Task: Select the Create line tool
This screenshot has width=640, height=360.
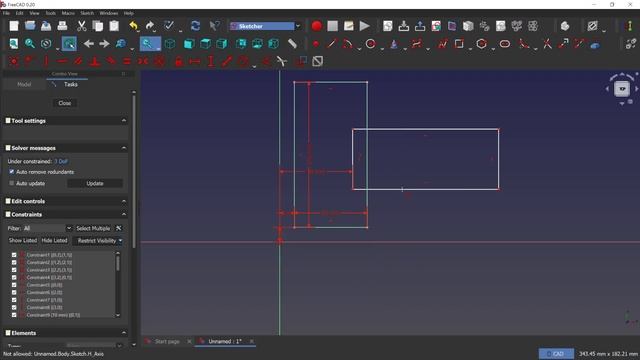Action: (x=331, y=44)
